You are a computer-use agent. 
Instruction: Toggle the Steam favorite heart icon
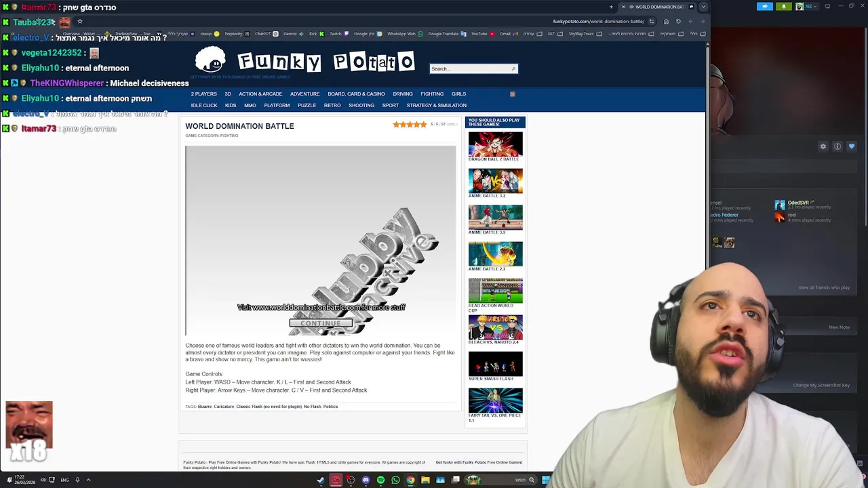(x=852, y=146)
